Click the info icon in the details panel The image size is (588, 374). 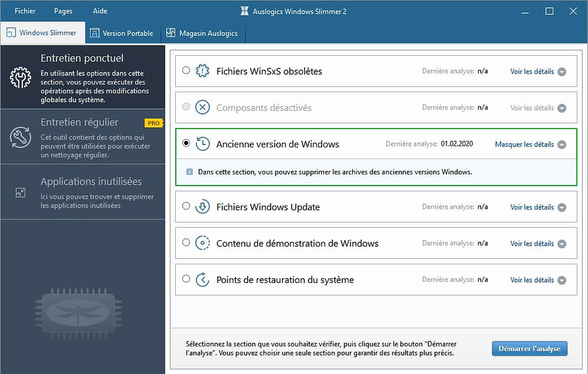(190, 171)
